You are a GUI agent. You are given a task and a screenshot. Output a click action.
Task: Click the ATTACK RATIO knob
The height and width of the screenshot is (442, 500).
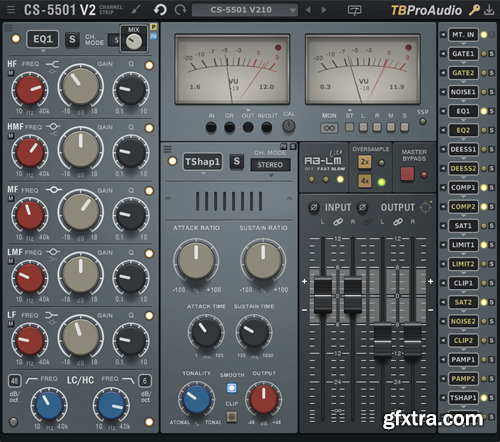[196, 261]
